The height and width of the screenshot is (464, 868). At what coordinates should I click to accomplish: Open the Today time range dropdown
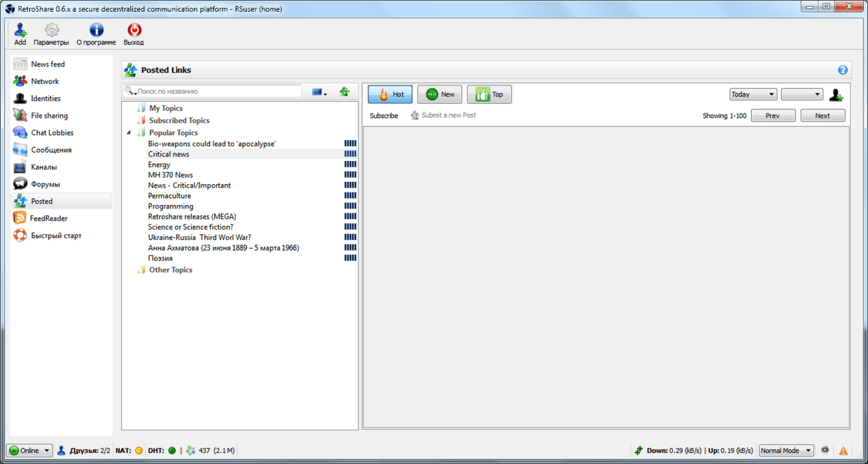752,94
